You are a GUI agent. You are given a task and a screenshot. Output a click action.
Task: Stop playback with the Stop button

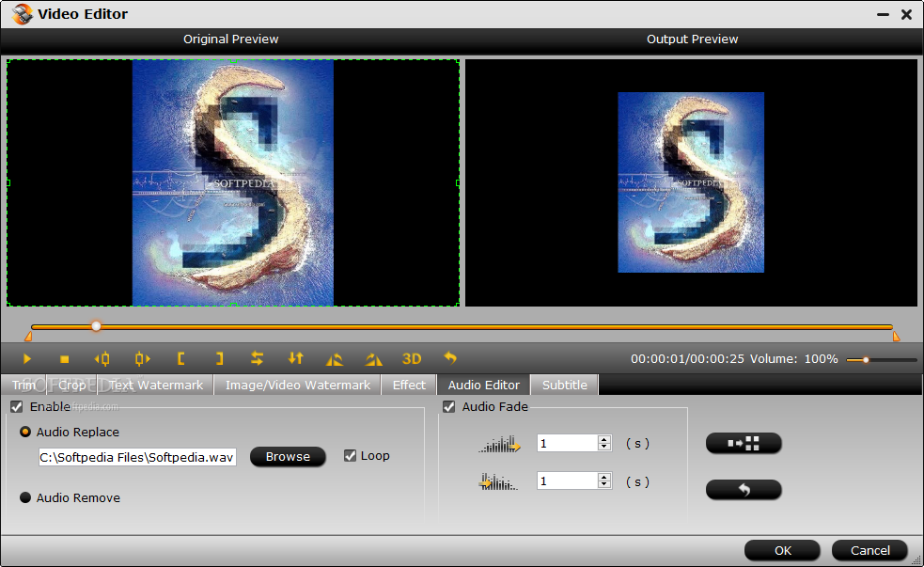(65, 358)
